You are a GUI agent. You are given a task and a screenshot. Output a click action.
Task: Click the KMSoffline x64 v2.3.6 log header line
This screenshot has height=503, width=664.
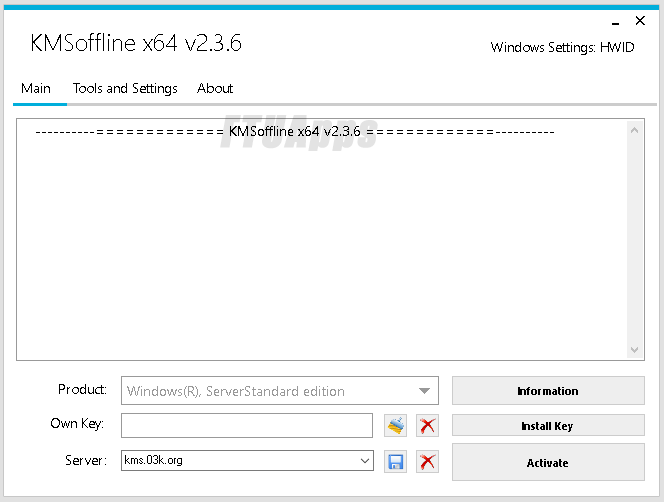coord(295,132)
